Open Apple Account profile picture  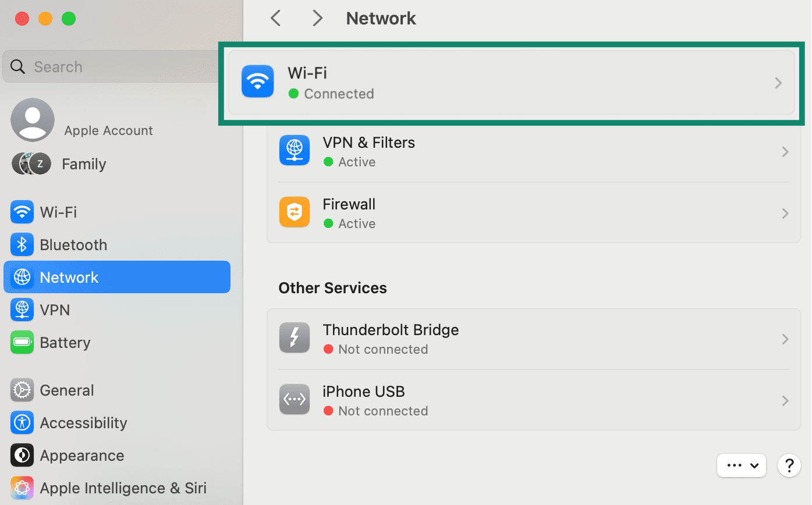click(x=33, y=119)
